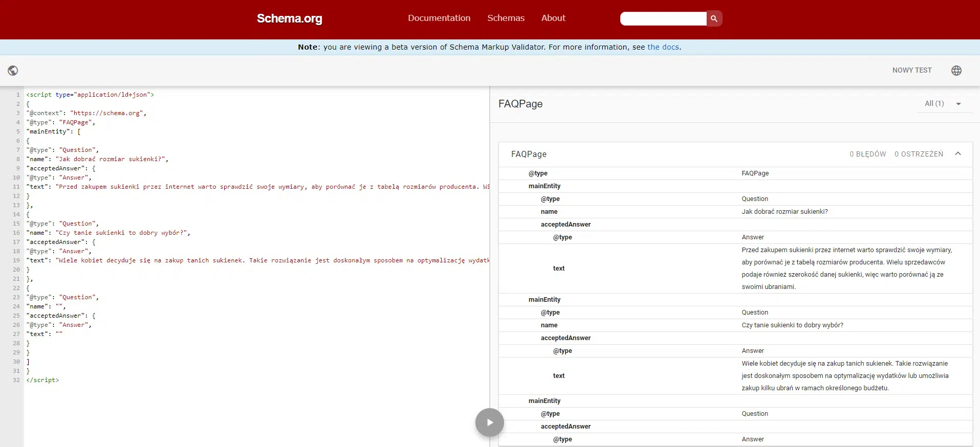Click result value 'Jak dobrać rozmiar sukienki?'

pos(785,212)
